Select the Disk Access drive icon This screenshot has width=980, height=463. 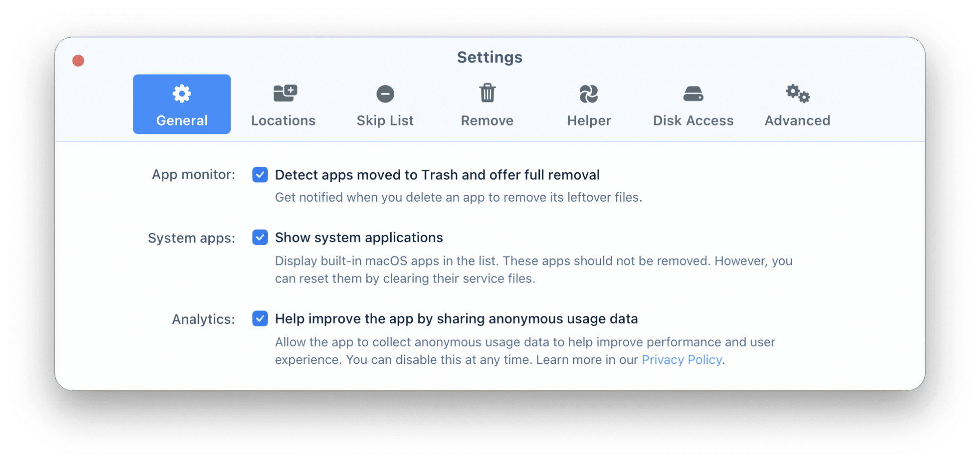(x=693, y=94)
